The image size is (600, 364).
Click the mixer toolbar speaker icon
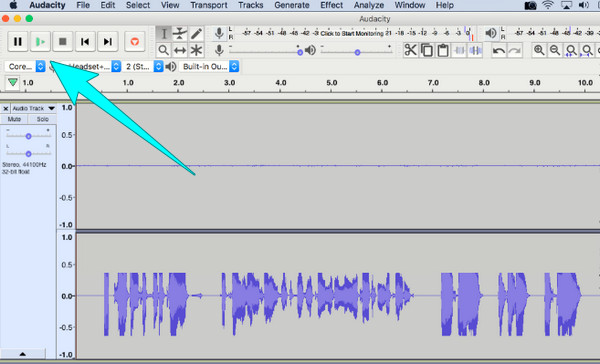click(311, 50)
